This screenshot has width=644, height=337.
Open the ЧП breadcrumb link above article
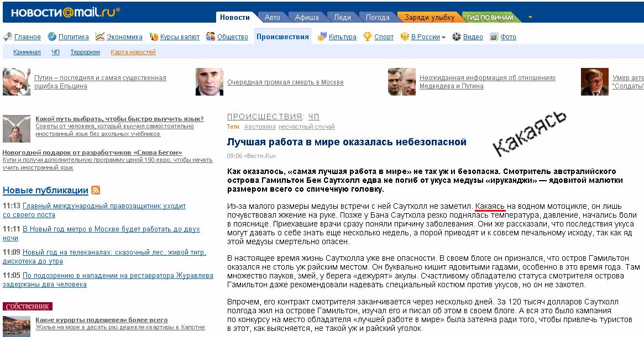pyautogui.click(x=314, y=117)
